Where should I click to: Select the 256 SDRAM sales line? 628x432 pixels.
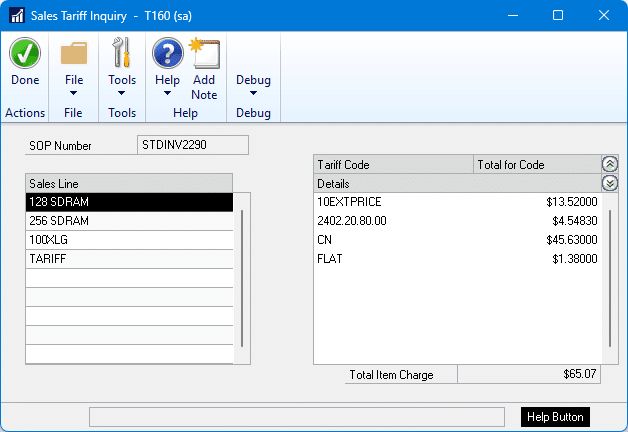point(129,221)
